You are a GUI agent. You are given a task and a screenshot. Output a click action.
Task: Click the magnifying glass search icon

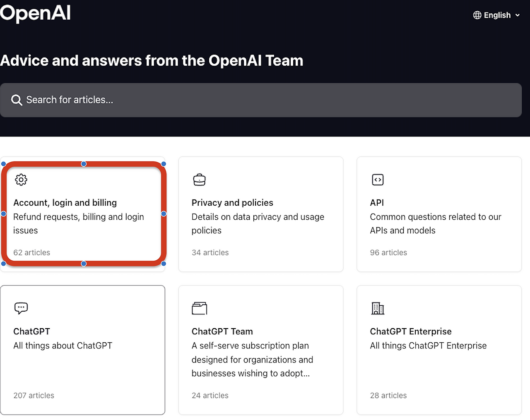click(17, 100)
